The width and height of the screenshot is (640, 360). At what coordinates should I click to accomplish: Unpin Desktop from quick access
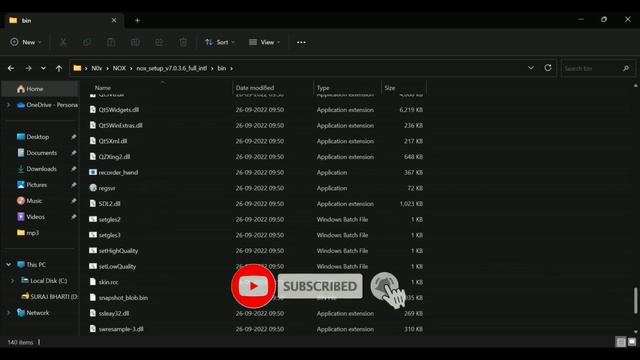pos(73,137)
